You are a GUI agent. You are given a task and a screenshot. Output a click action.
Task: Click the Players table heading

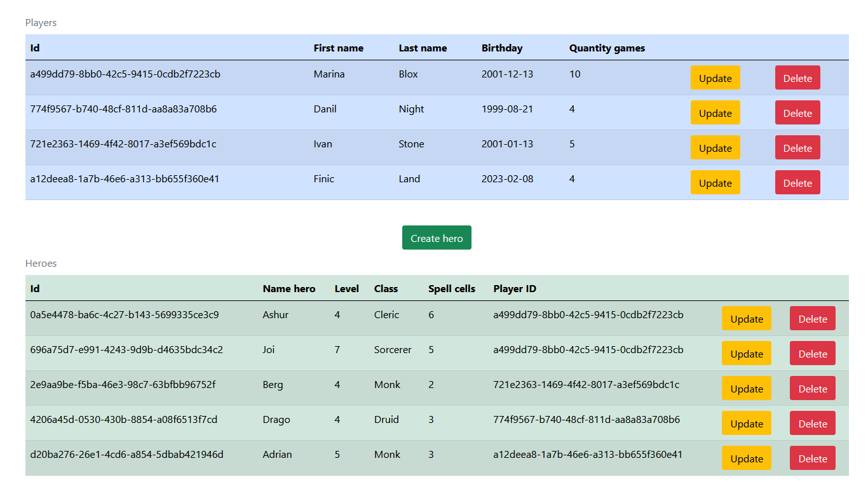pos(41,22)
